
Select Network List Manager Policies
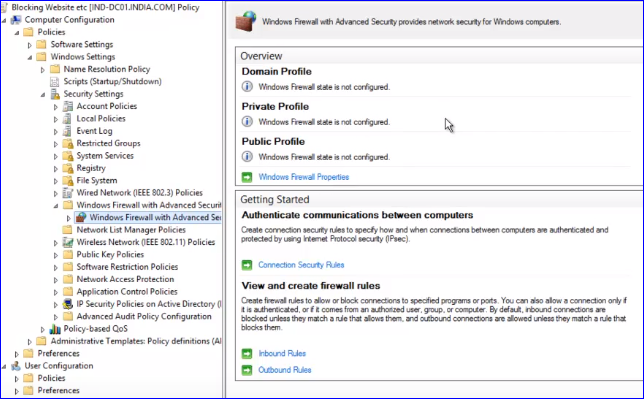[x=131, y=230]
